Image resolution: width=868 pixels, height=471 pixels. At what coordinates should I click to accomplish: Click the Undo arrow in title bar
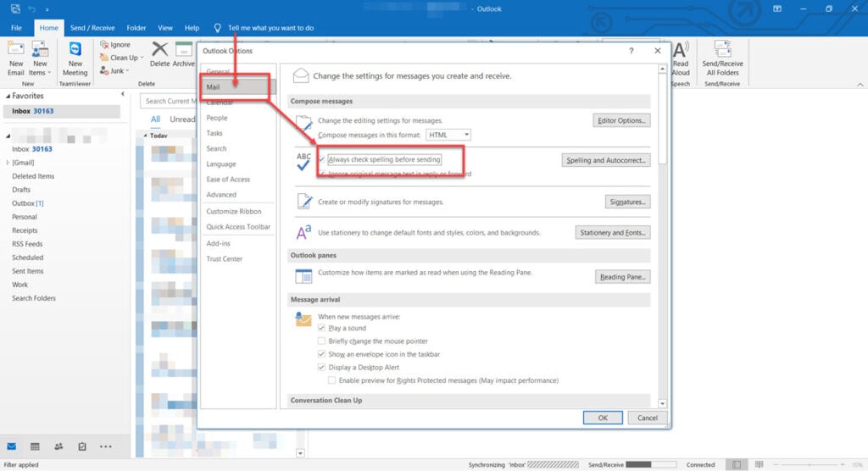[32, 8]
